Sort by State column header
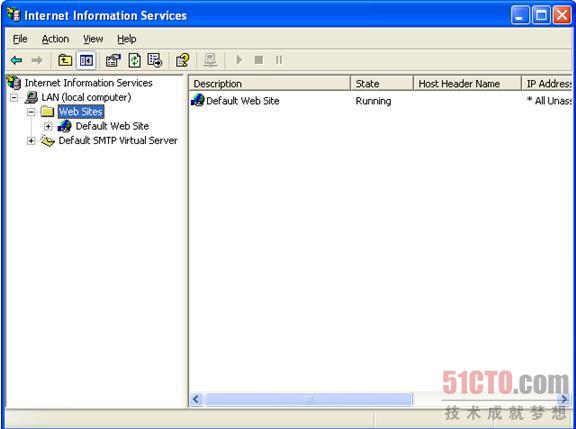576x429 pixels. [382, 84]
